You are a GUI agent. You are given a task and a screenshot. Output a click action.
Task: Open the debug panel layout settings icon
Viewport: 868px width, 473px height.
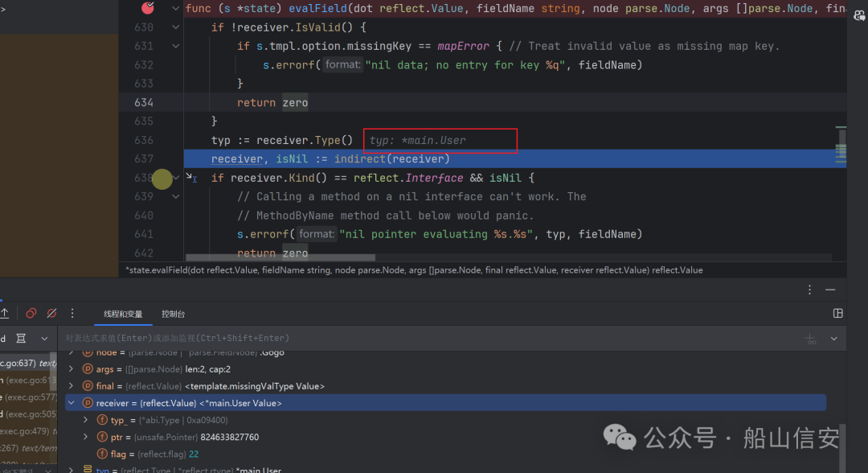[x=838, y=314]
